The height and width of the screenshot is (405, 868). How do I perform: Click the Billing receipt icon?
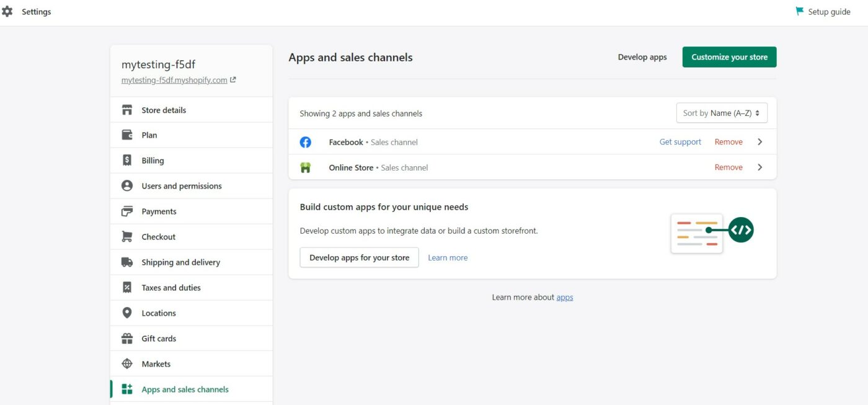coord(127,161)
